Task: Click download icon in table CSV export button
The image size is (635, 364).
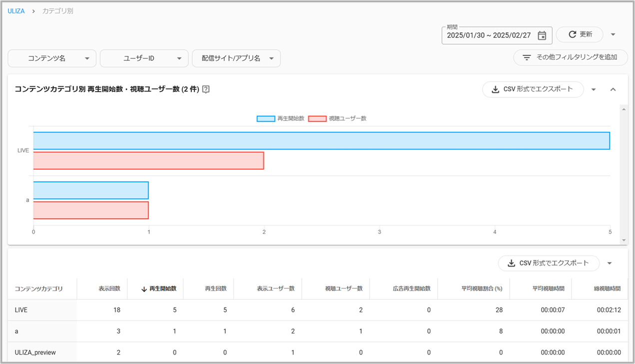Action: click(x=511, y=263)
